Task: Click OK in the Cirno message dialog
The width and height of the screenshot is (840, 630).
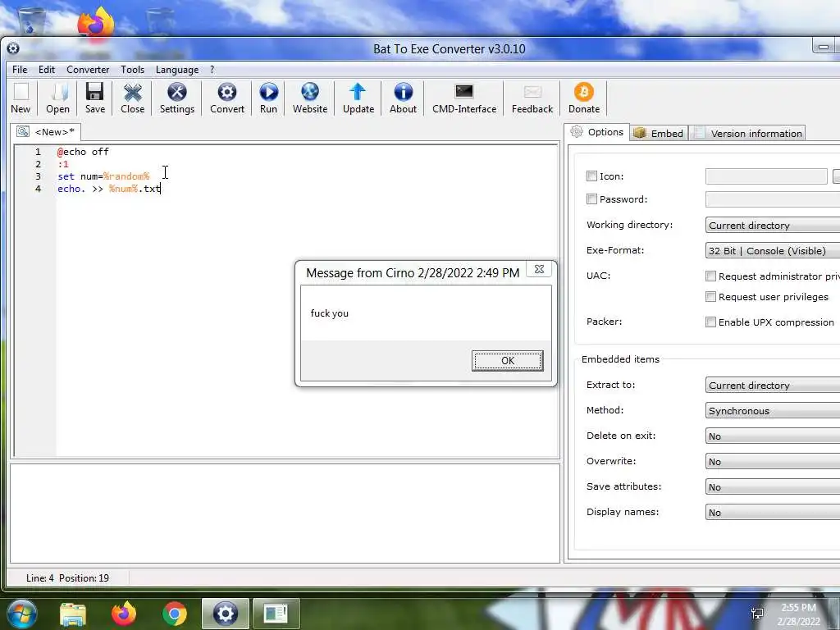Action: tap(507, 361)
